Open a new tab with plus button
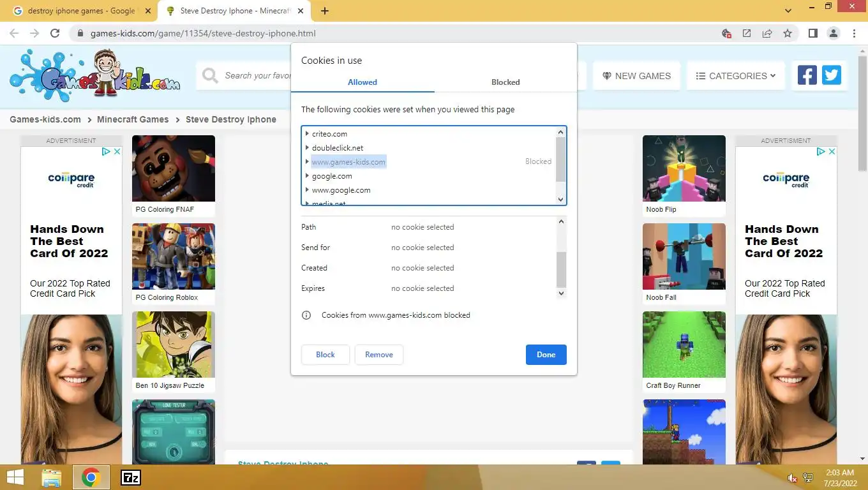Image resolution: width=868 pixels, height=490 pixels. point(325,11)
